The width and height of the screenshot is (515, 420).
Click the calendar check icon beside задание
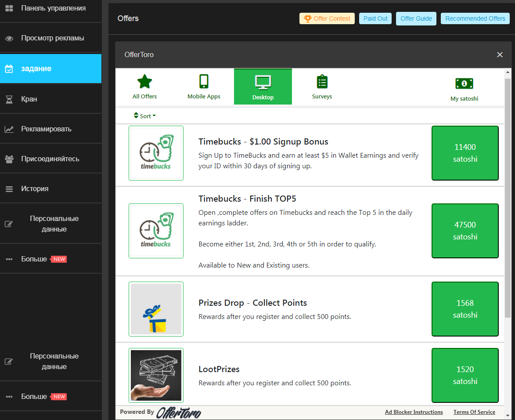coord(9,69)
